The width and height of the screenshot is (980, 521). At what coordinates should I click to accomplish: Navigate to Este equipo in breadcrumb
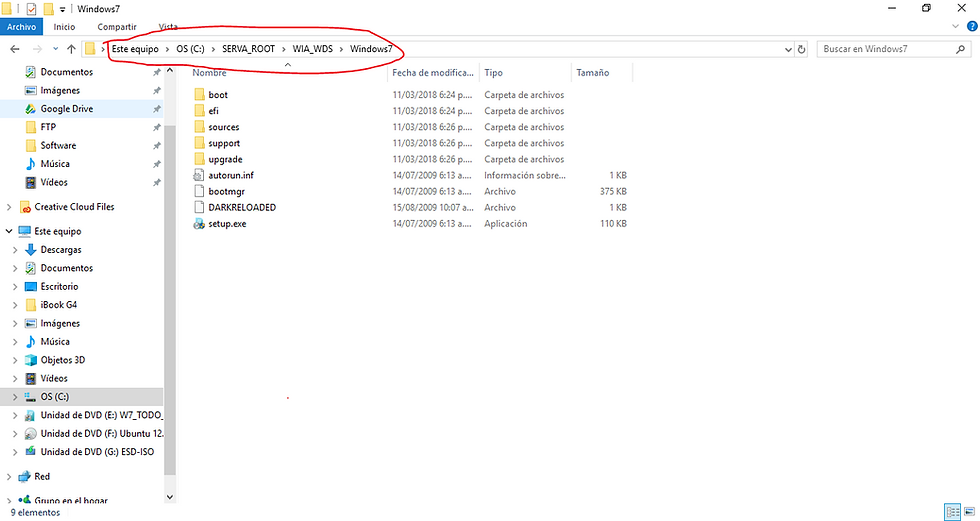pyautogui.click(x=135, y=49)
